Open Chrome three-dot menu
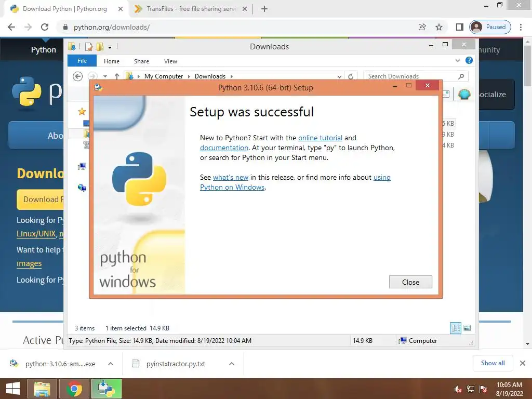 pyautogui.click(x=521, y=27)
